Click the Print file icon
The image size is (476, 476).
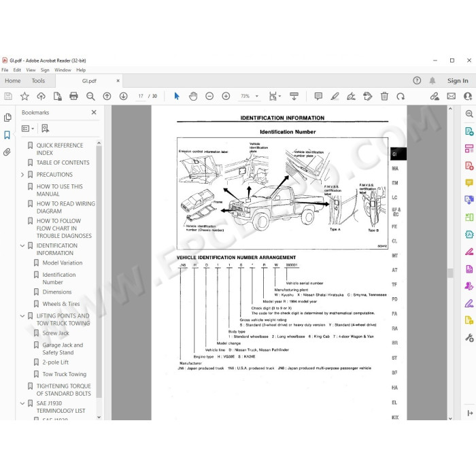[x=73, y=97]
